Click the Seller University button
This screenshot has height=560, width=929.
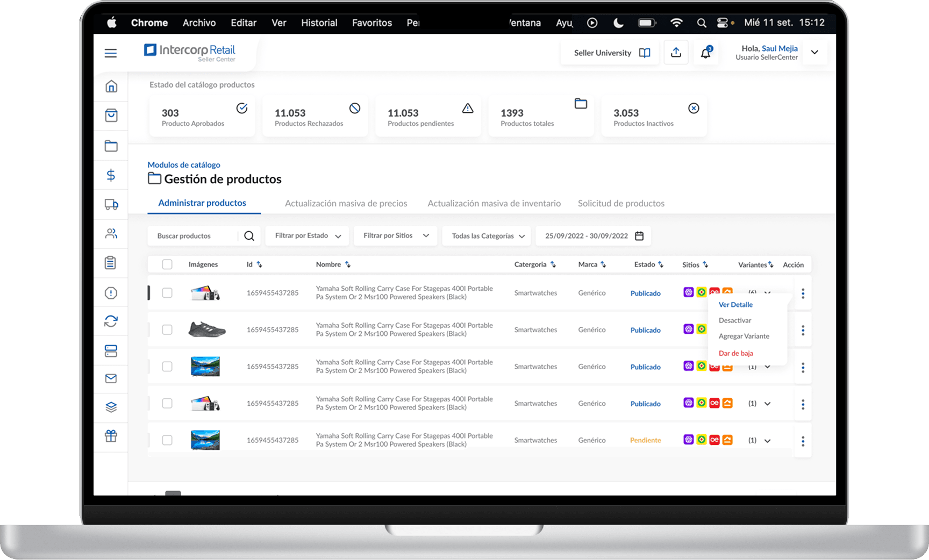click(610, 53)
